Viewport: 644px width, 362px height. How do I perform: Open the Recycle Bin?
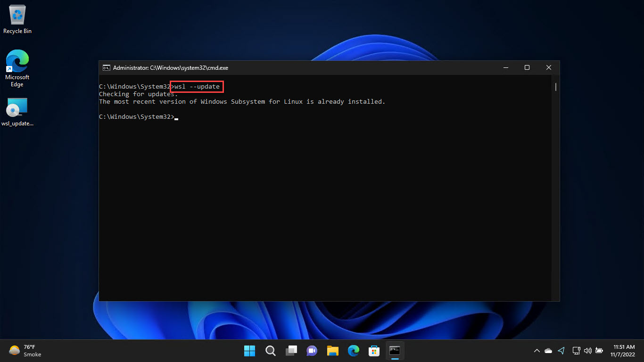(17, 16)
